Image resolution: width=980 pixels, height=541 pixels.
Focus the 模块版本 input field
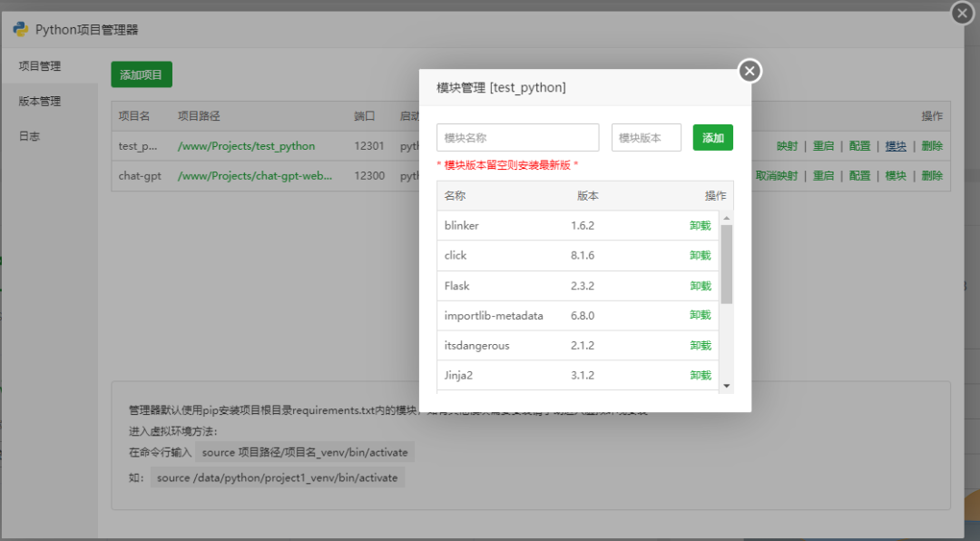tap(646, 138)
